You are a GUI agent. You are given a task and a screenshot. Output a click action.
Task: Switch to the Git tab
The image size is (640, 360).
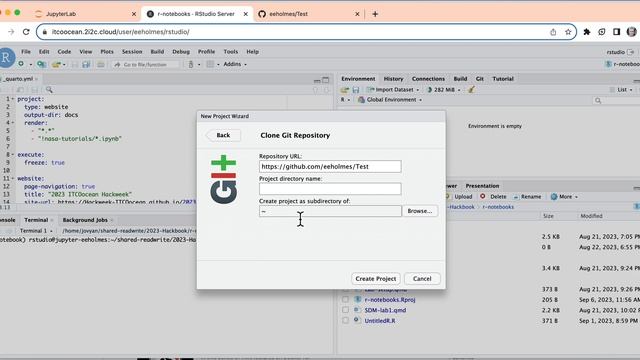[x=480, y=79]
